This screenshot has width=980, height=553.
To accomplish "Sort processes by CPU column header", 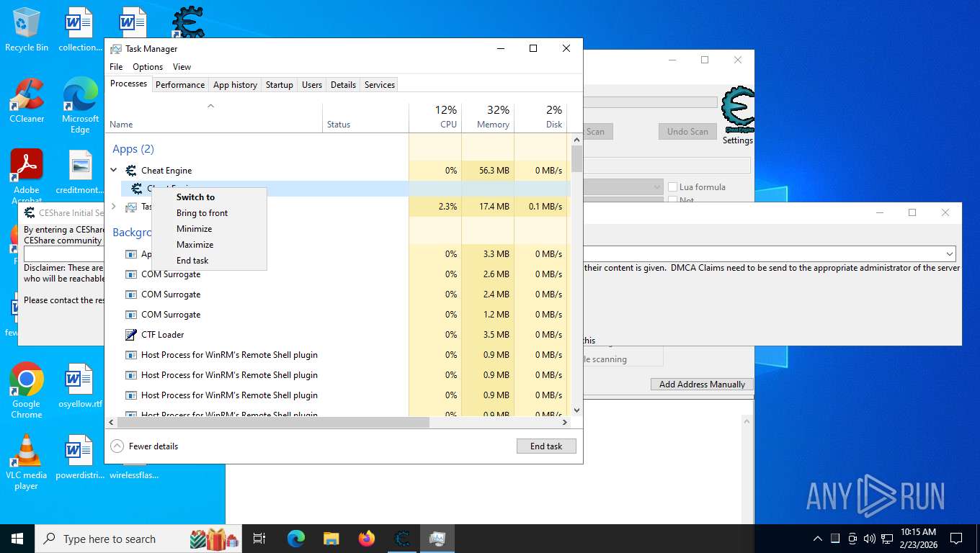I will pyautogui.click(x=435, y=118).
